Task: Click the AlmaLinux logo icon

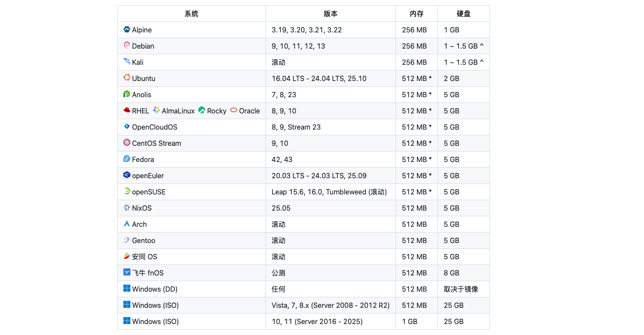Action: [x=155, y=110]
